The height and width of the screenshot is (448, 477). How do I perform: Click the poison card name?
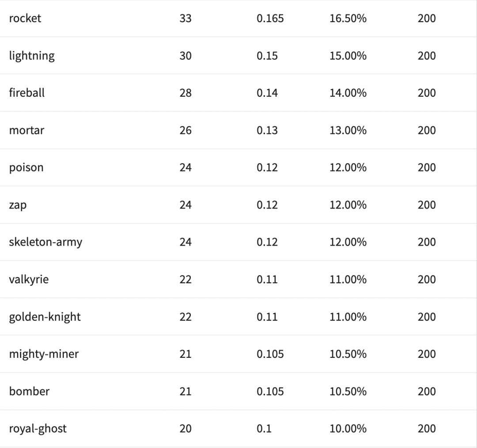26,167
